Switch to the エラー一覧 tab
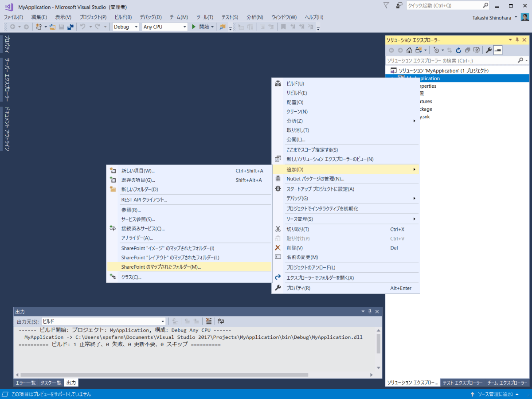The width and height of the screenshot is (532, 399). (x=26, y=383)
